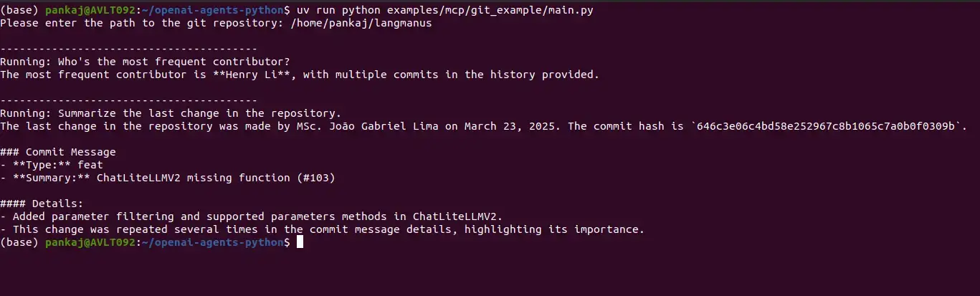The image size is (980, 296).
Task: Select the examples/mcp/git_example/main.py path
Action: pos(490,11)
